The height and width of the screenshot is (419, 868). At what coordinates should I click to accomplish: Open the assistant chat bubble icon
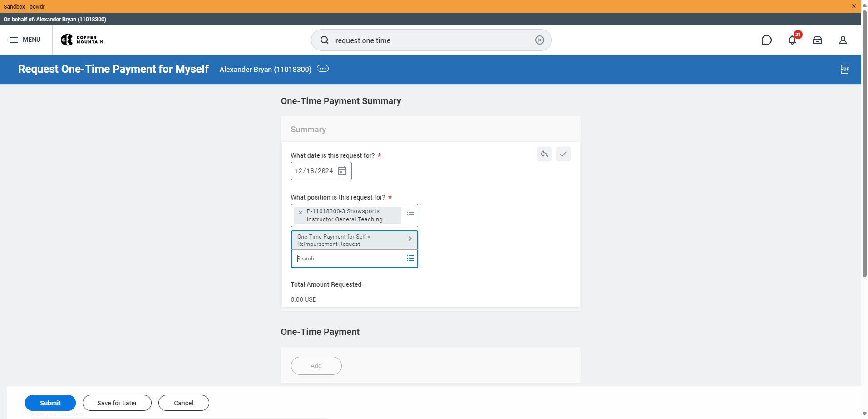pos(767,40)
